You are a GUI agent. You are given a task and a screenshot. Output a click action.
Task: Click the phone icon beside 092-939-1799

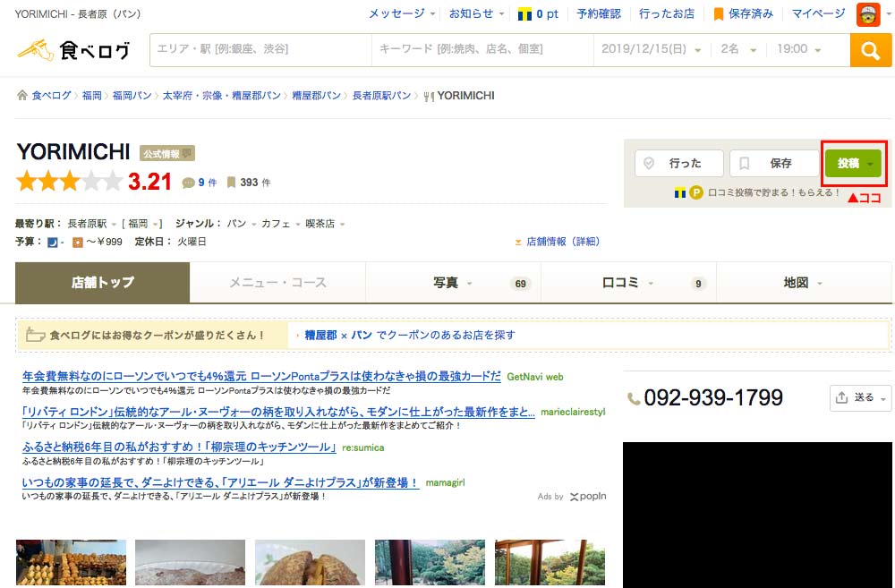634,398
